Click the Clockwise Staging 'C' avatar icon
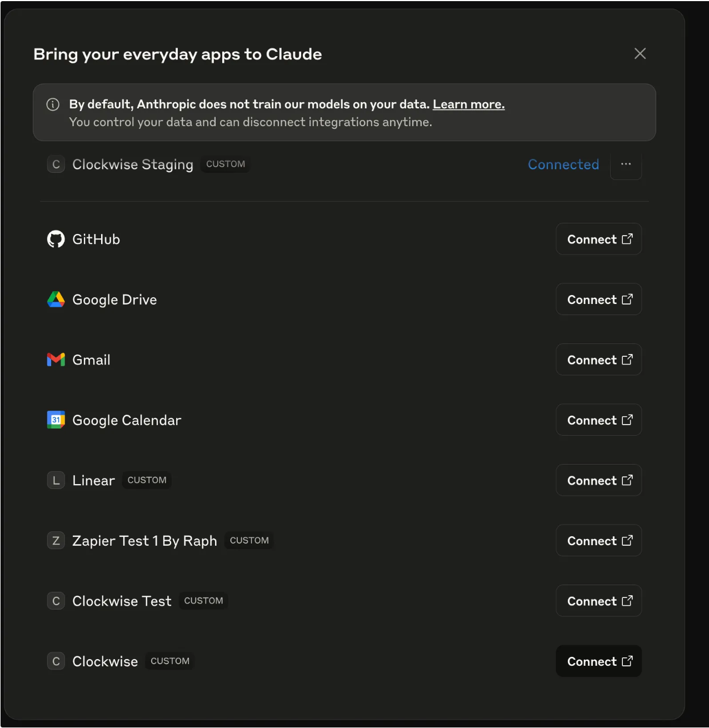This screenshot has height=728, width=709. coord(56,164)
